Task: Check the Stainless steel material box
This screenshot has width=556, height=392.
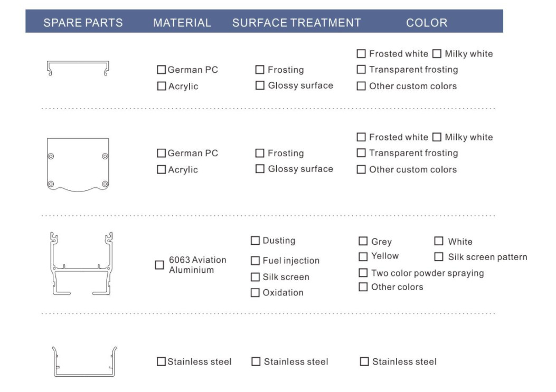Action: coord(161,361)
